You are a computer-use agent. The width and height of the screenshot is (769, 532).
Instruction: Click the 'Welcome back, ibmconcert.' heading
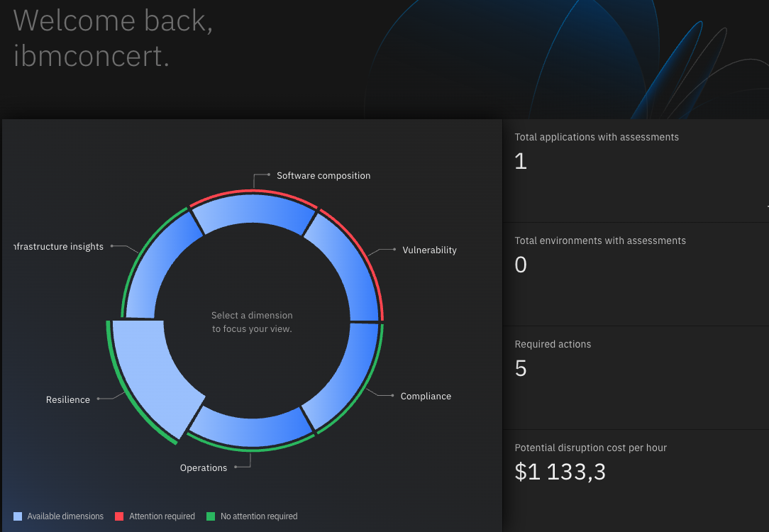tap(114, 38)
